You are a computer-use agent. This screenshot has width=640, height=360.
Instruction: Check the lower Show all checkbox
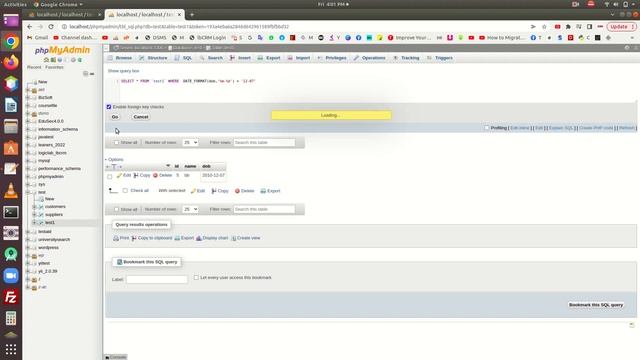[116, 209]
